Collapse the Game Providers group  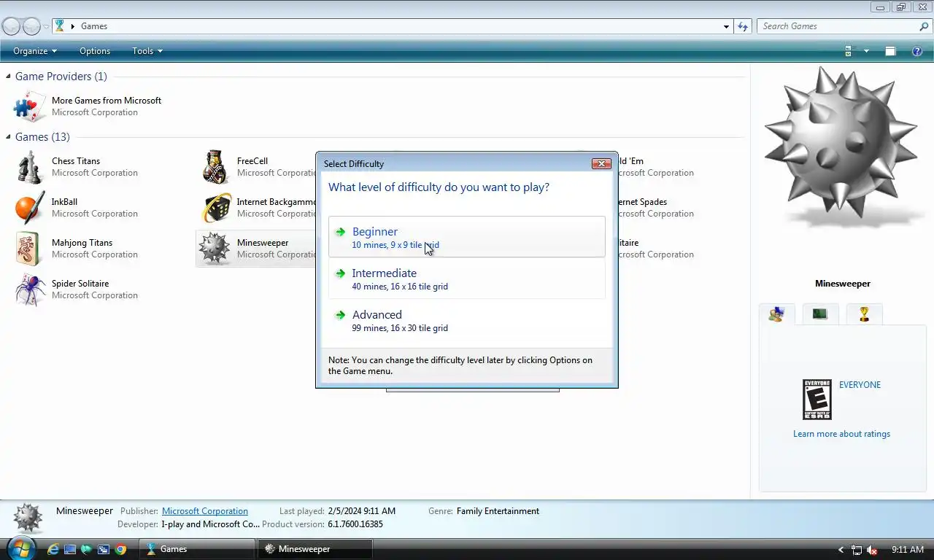point(9,77)
